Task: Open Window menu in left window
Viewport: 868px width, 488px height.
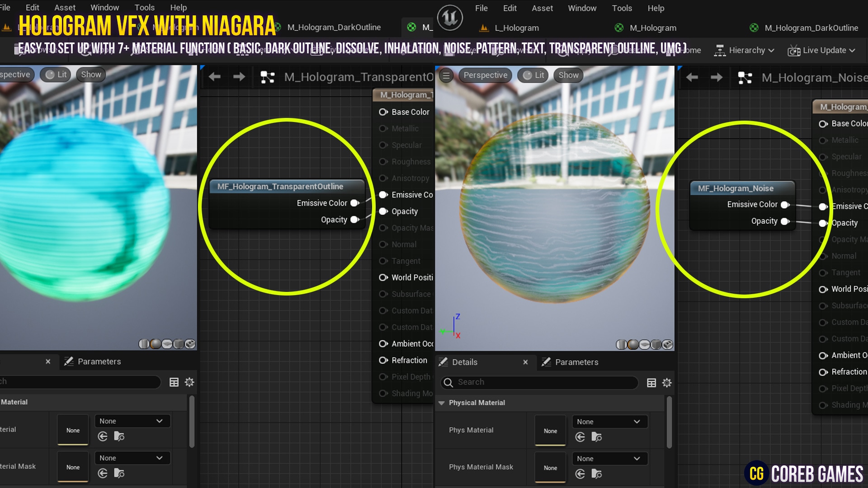Action: [x=104, y=8]
